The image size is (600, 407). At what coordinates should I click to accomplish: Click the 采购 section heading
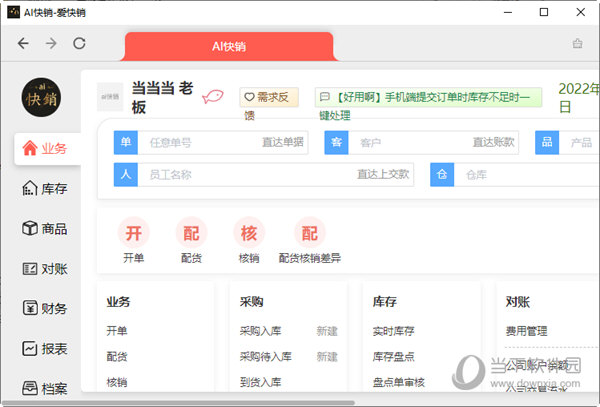click(251, 302)
